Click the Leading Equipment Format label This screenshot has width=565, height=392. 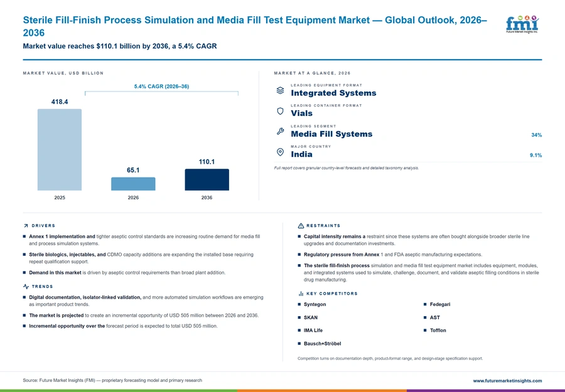(x=326, y=85)
